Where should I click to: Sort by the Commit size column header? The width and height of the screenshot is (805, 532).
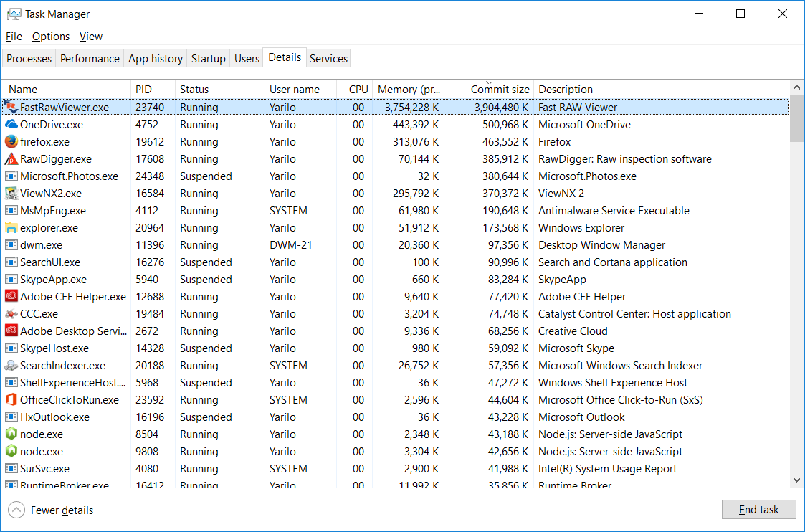click(500, 90)
